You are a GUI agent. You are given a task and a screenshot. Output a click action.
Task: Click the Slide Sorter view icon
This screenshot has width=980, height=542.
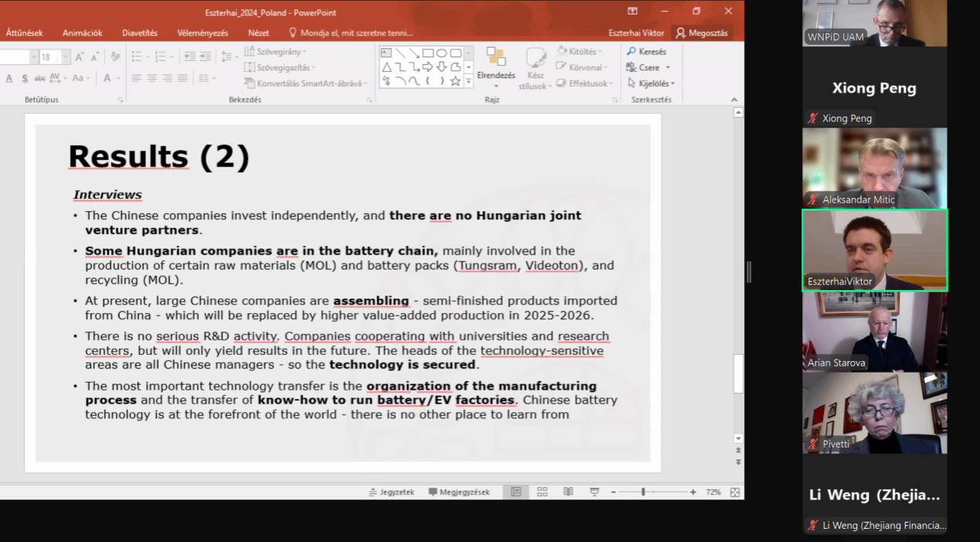pos(542,492)
